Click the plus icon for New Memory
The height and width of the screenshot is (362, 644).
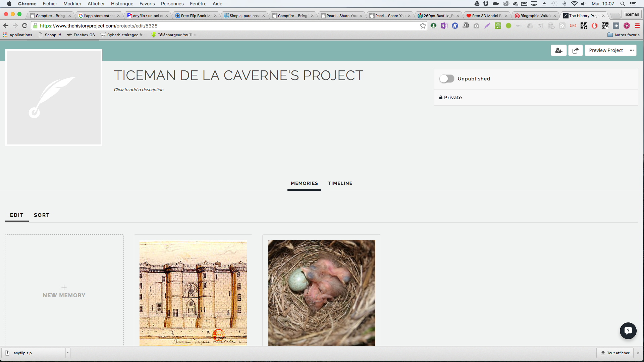click(64, 287)
